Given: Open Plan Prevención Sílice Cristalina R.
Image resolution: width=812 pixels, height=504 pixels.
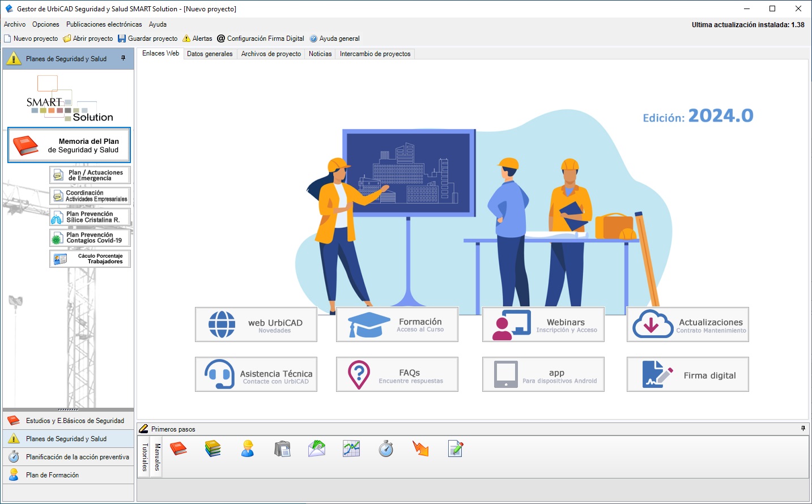Looking at the screenshot, I should pyautogui.click(x=90, y=217).
